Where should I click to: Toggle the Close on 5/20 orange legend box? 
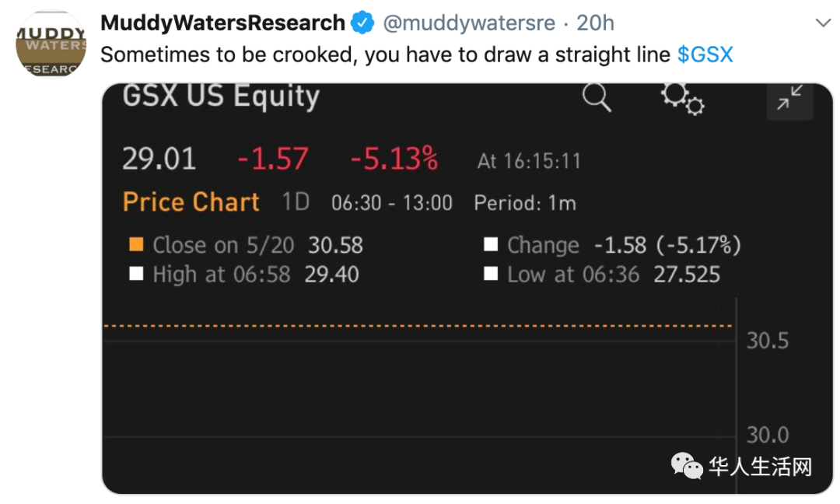tap(137, 245)
